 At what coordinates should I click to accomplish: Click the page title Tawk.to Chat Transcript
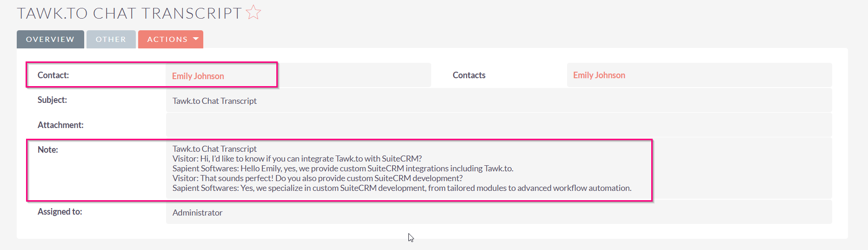pyautogui.click(x=129, y=14)
